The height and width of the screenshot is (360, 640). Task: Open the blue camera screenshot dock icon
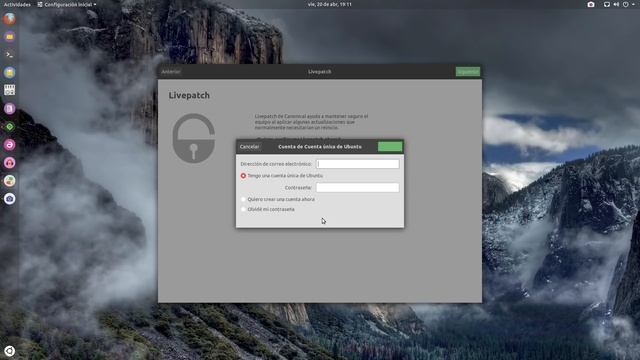pyautogui.click(x=9, y=199)
